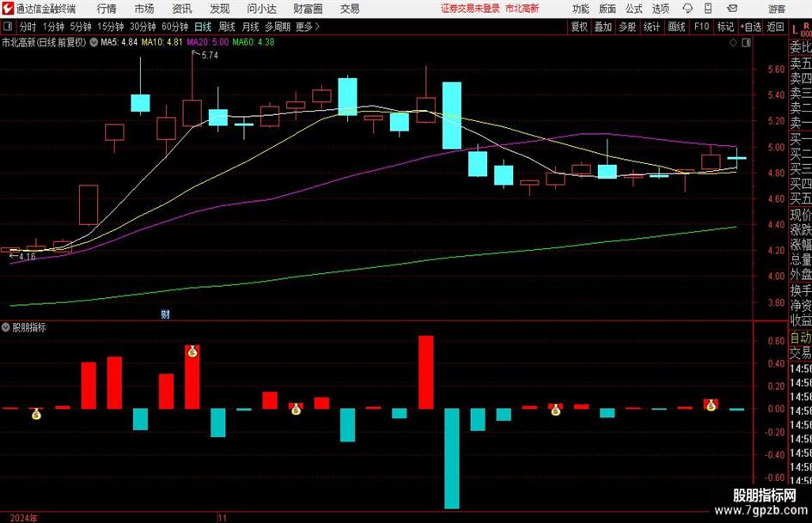This screenshot has width=812, height=523.
Task: Click the 市北高新 stock name in title bar
Action: click(x=522, y=9)
